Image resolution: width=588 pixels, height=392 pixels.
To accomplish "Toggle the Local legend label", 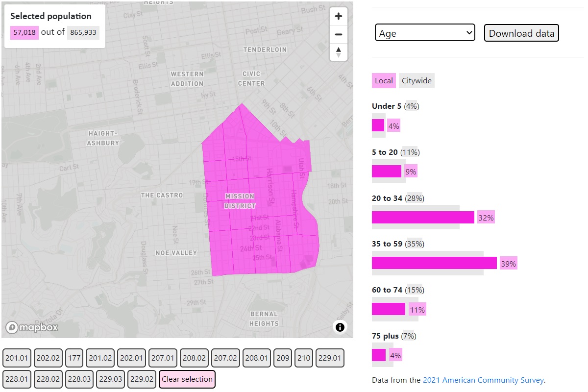I will [x=384, y=81].
